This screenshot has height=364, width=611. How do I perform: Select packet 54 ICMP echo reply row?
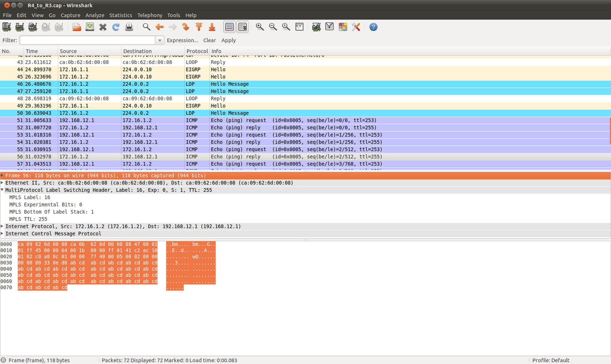click(305, 142)
